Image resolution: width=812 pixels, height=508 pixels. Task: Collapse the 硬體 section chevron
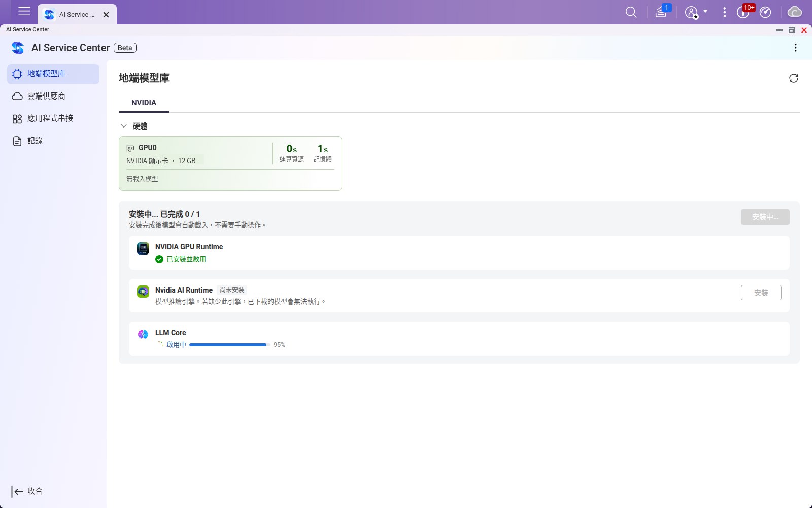(x=123, y=126)
